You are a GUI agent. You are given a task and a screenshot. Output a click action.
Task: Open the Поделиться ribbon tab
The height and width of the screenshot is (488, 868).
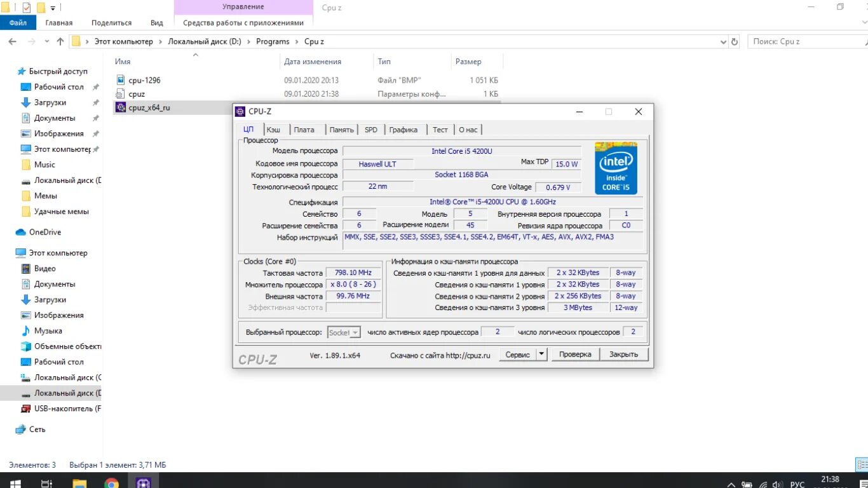111,22
